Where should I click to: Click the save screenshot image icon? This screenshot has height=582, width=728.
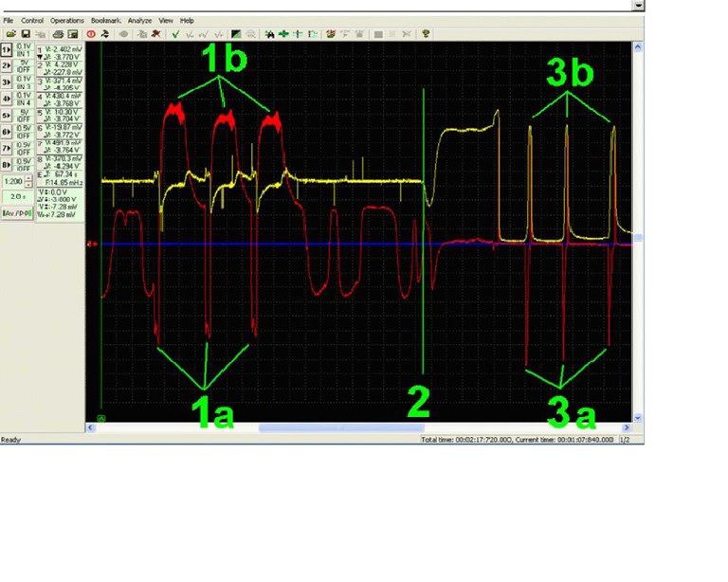tap(73, 34)
